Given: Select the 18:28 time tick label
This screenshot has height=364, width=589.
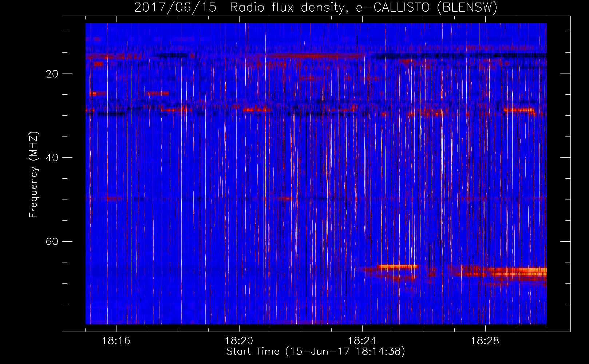Looking at the screenshot, I should [485, 341].
